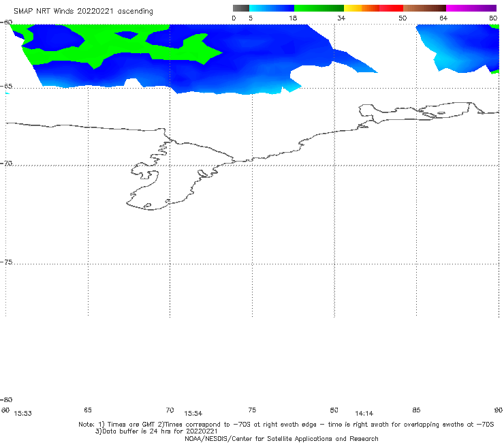Click the swath time '15:54'

(193, 414)
